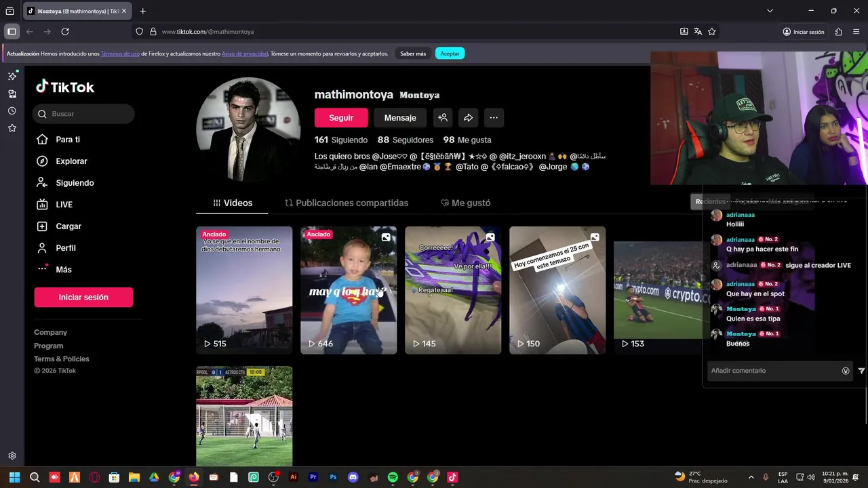Click the Mensaje button
Image resolution: width=868 pixels, height=488 pixels.
(x=400, y=118)
